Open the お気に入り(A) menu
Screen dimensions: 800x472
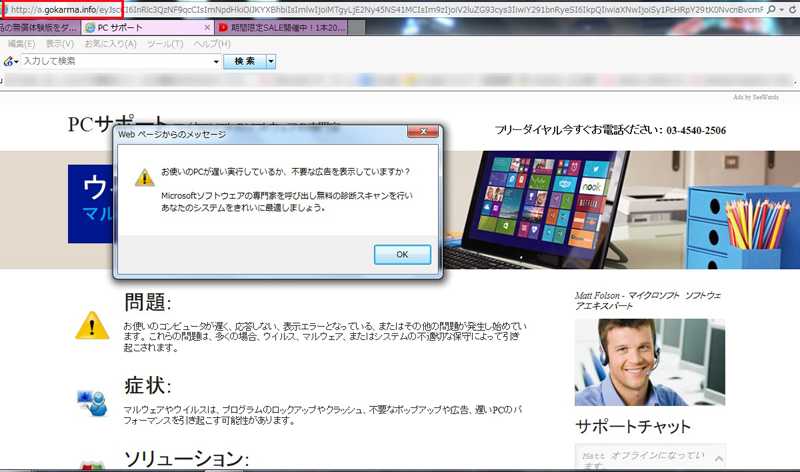tap(111, 44)
